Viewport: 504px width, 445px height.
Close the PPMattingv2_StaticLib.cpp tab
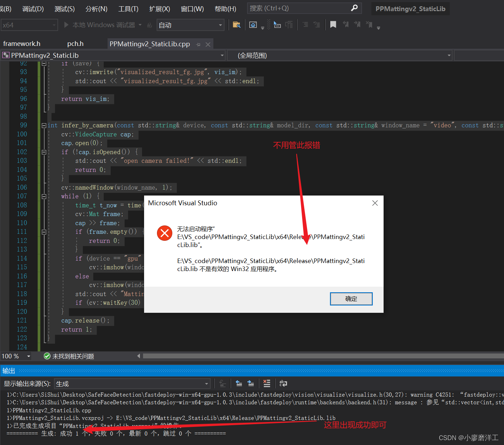208,44
